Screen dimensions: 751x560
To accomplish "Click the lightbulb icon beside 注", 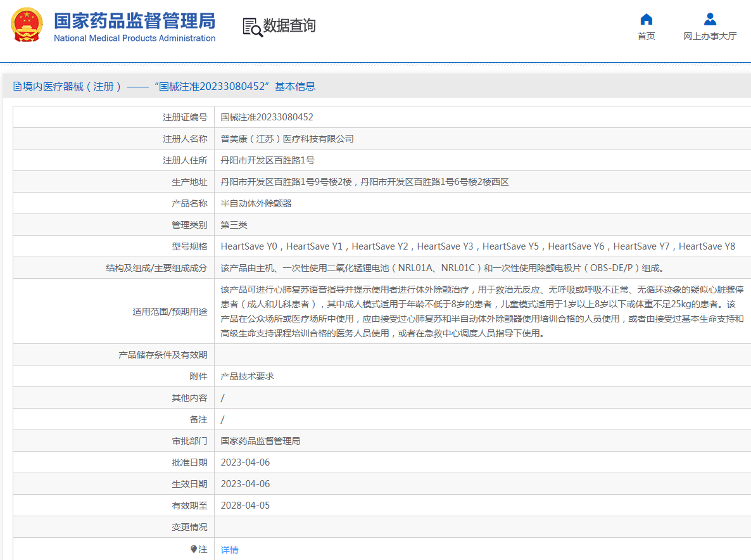I will [x=194, y=549].
